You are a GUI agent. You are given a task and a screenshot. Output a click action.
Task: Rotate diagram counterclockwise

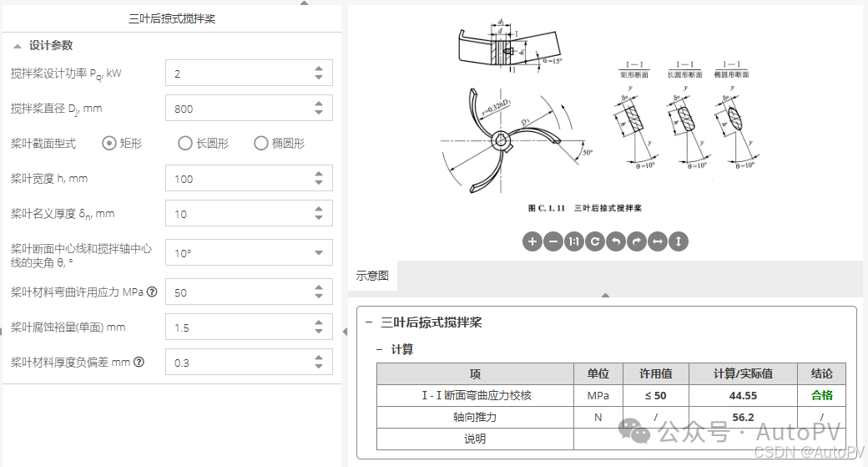tap(616, 241)
